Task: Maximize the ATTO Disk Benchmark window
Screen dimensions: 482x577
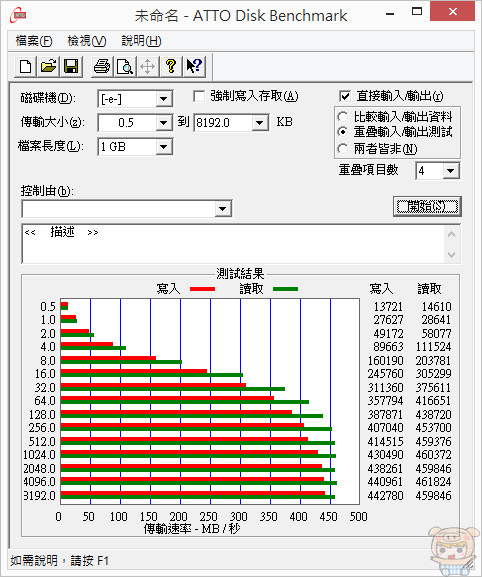Action: [417, 12]
